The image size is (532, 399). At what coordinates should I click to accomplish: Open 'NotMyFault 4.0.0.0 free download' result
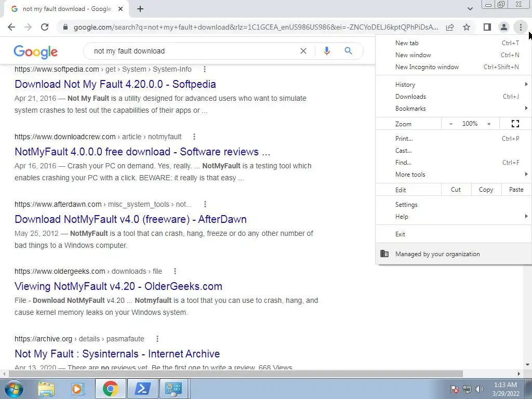(142, 152)
